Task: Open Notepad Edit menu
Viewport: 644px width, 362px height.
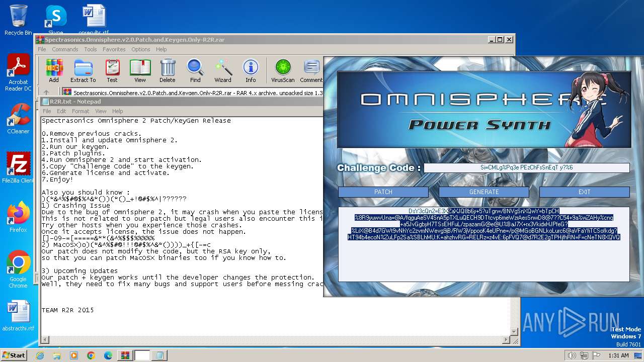Action: (61, 111)
